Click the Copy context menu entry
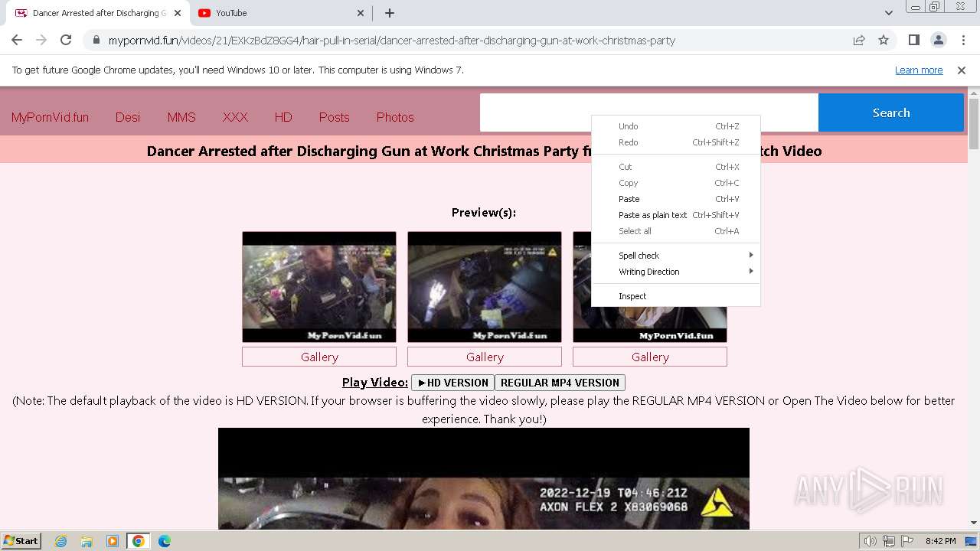The image size is (980, 551). 676,183
